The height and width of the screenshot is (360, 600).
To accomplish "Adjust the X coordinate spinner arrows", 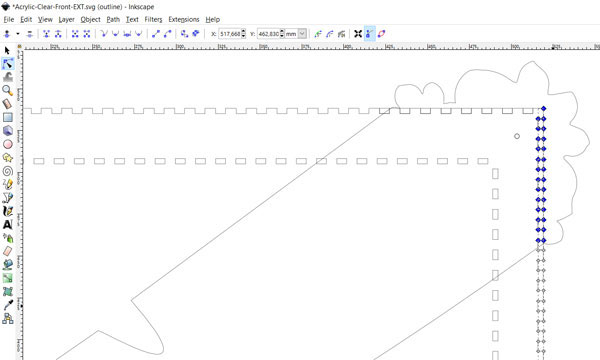I will [x=243, y=34].
